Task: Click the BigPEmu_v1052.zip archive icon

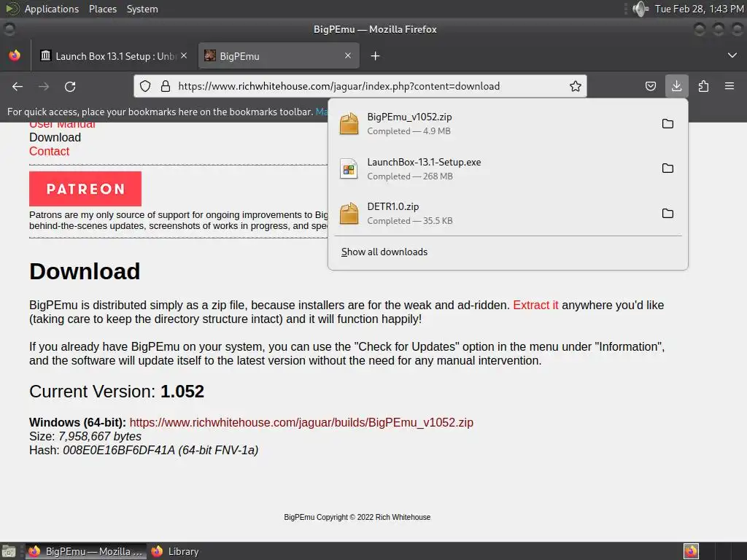Action: (349, 124)
